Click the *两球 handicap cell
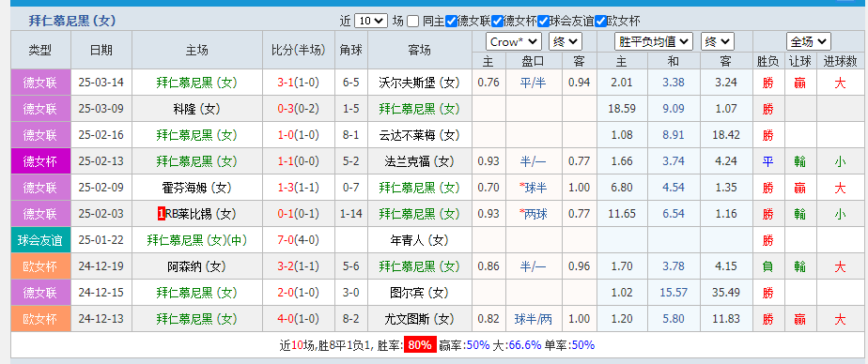 coord(533,214)
